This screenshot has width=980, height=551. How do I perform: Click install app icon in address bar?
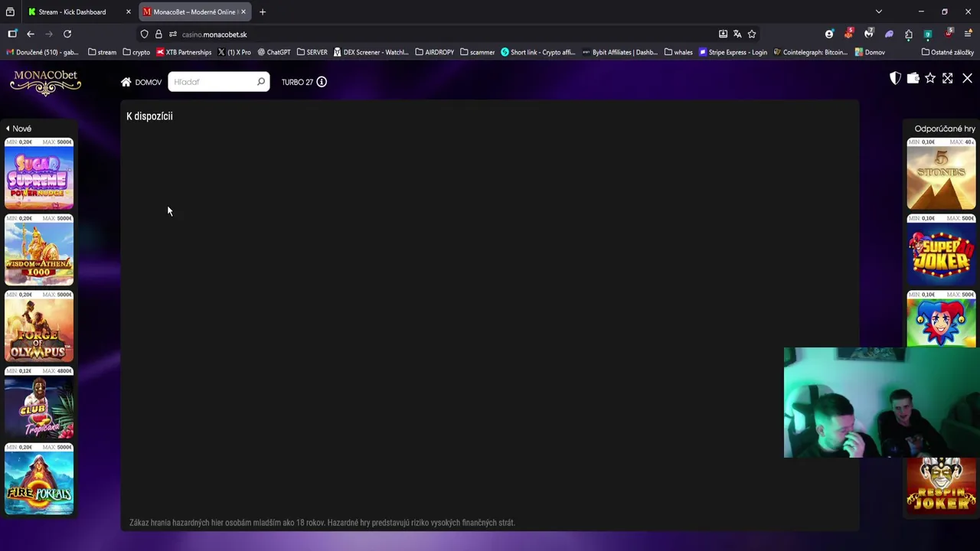pyautogui.click(x=723, y=34)
